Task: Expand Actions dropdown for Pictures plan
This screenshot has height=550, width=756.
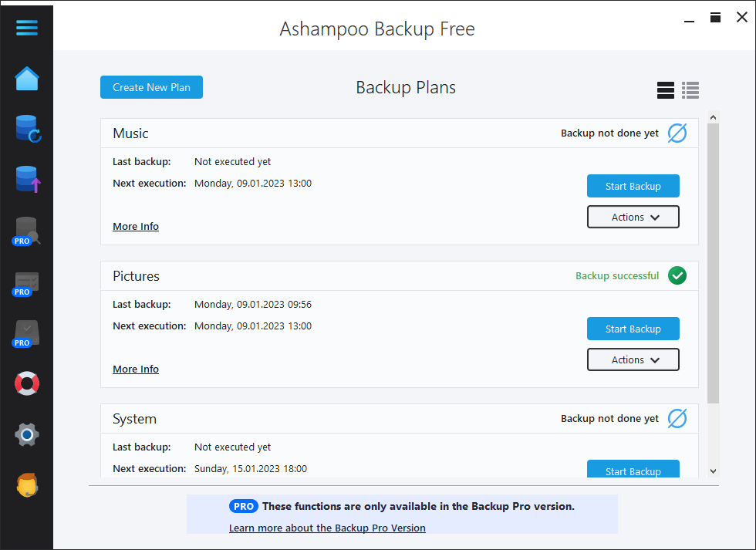Action: pyautogui.click(x=633, y=360)
